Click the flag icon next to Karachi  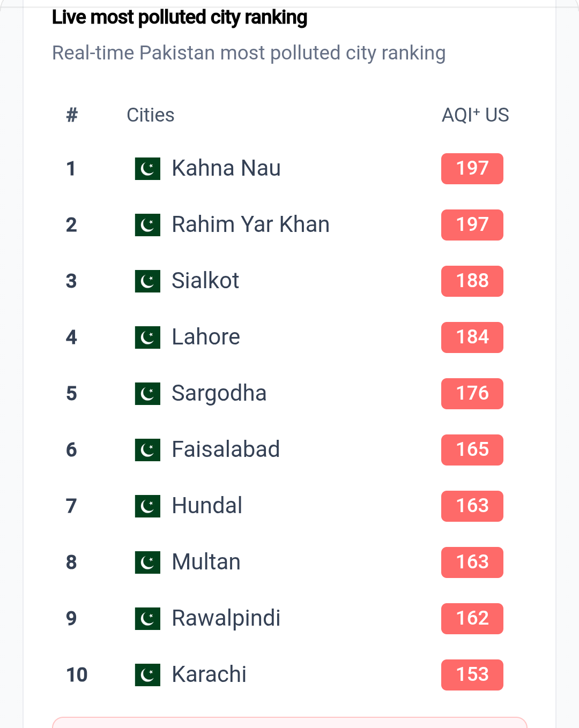click(147, 675)
